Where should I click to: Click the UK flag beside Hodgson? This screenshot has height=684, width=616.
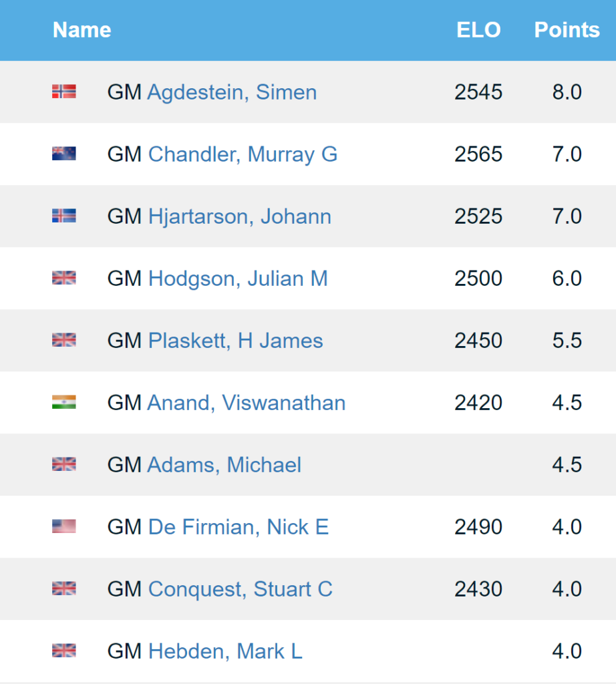pos(63,279)
